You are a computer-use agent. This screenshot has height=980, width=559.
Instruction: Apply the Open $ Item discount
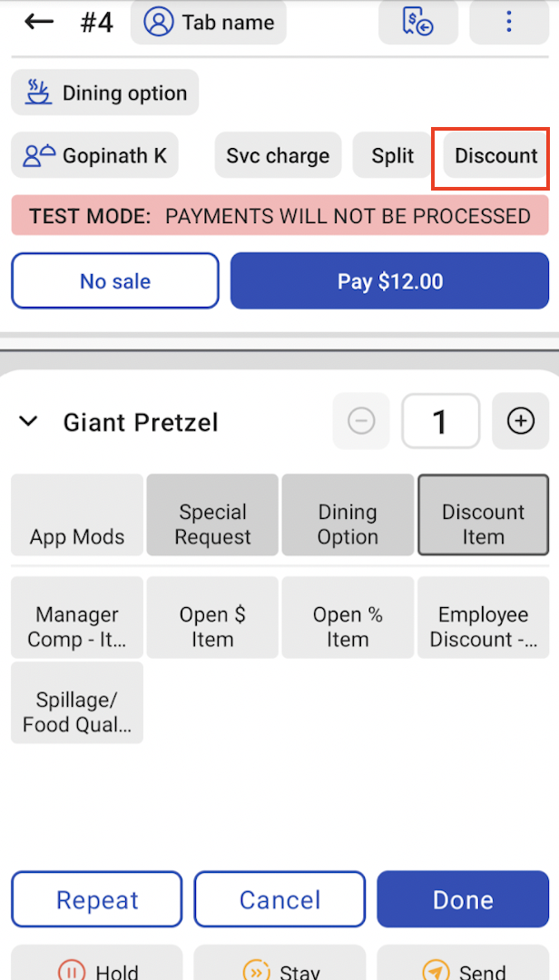pos(212,627)
